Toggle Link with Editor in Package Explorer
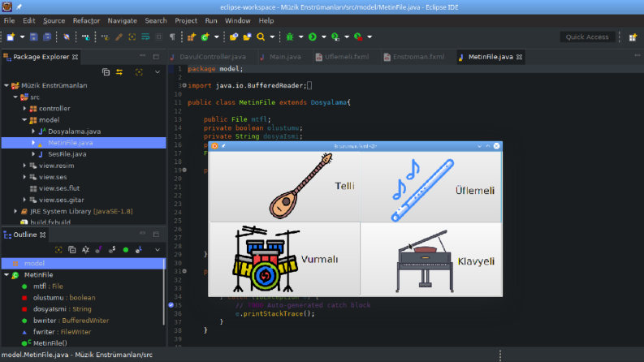The image size is (644, 362). 119,72
